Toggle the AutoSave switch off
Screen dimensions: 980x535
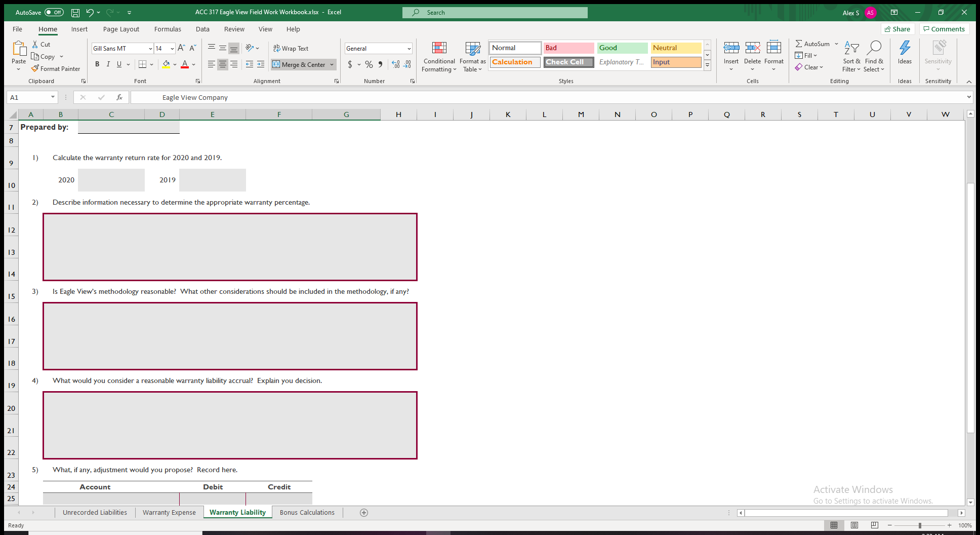(53, 12)
